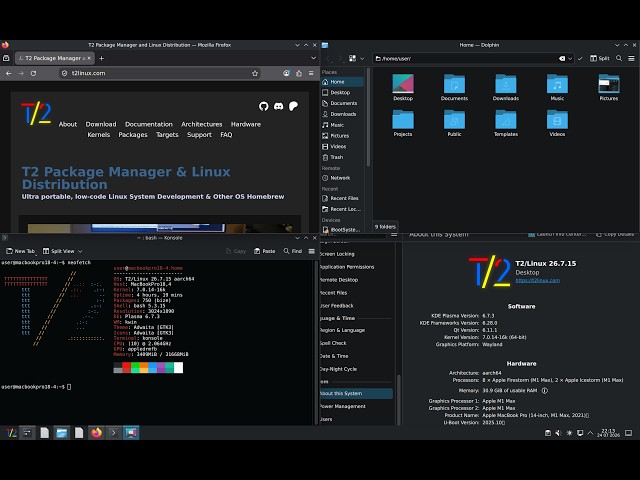Screen dimensions: 640x480
Task: Open the Discord icon on T2 website
Action: (x=278, y=107)
